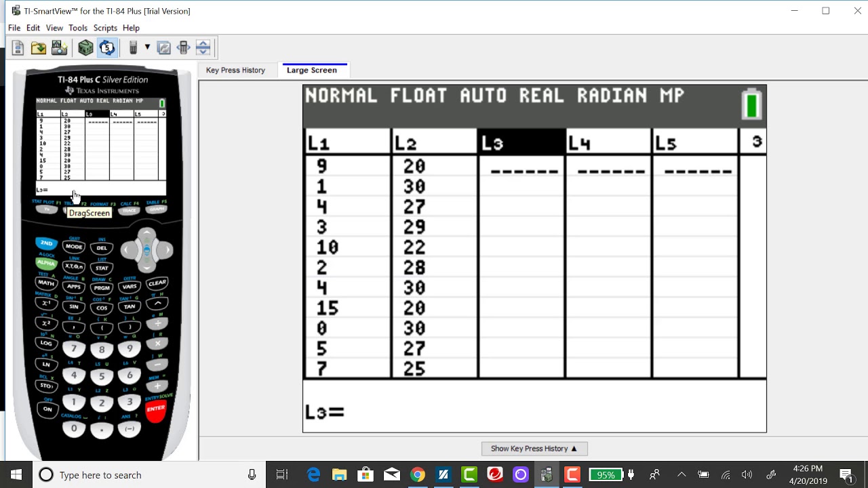Click the new document toolbar icon
This screenshot has width=868, height=488.
point(18,47)
